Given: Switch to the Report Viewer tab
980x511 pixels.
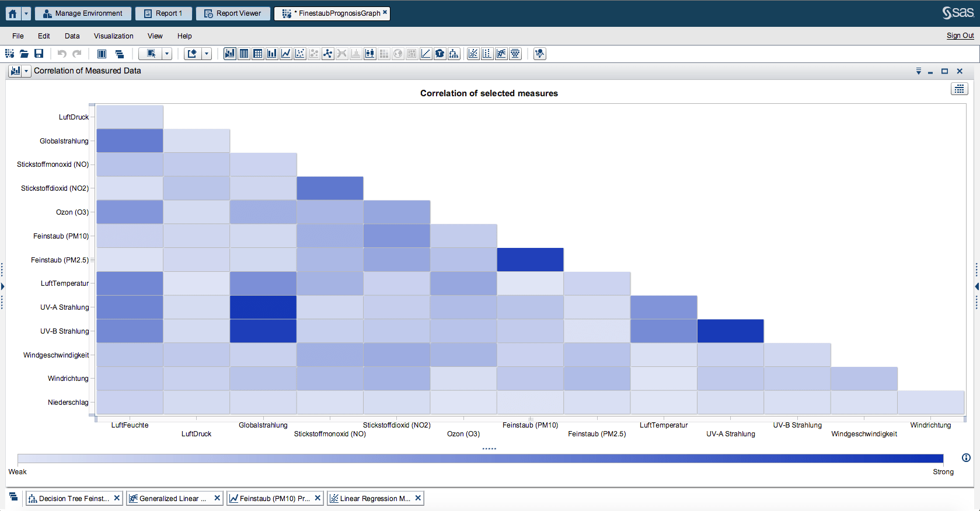Looking at the screenshot, I should coord(233,13).
